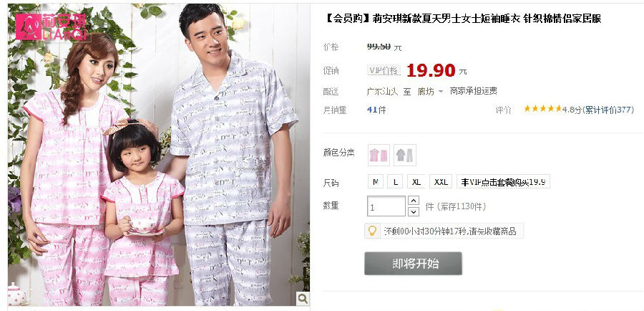Select the non-VIP package 19.9 option

click(x=503, y=181)
